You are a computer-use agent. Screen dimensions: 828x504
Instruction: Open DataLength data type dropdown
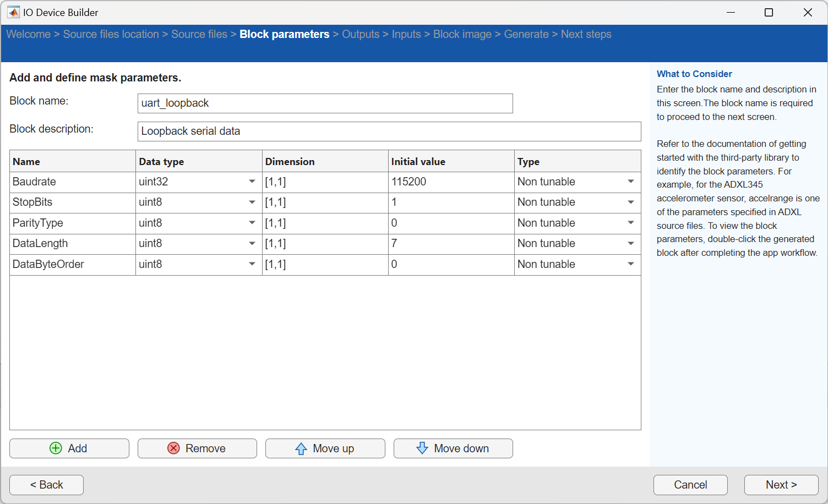pos(252,244)
